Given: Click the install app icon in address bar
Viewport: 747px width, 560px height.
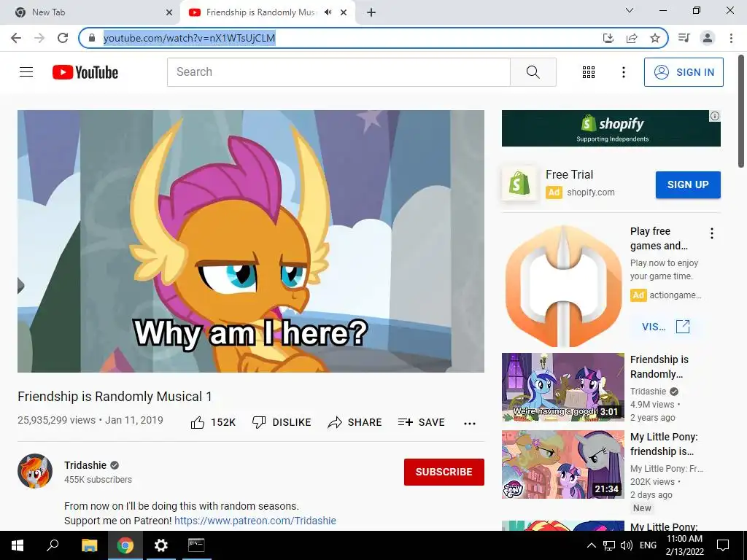Looking at the screenshot, I should tap(608, 38).
